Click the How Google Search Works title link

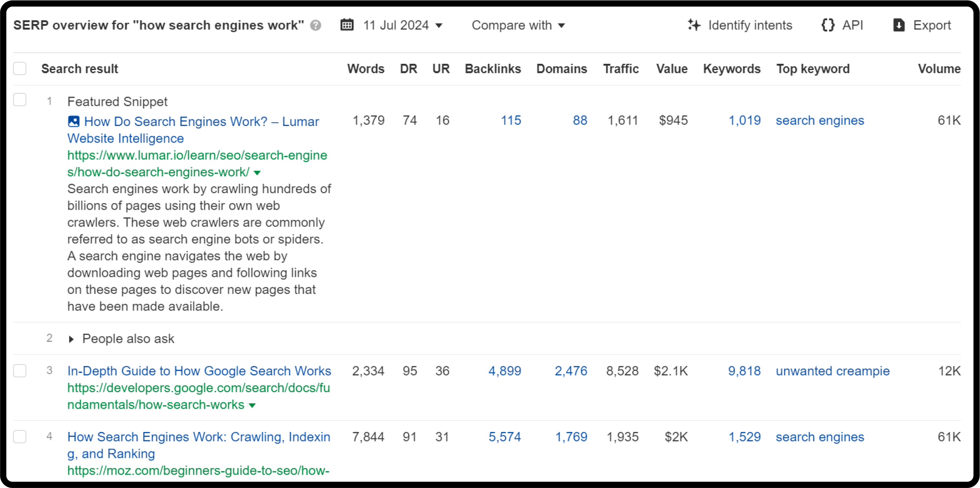click(200, 371)
